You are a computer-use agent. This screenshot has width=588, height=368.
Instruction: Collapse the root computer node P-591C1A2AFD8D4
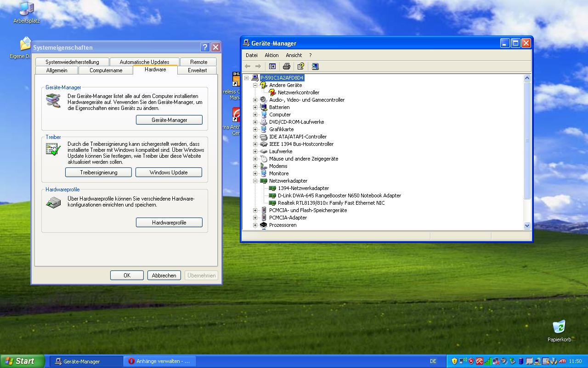(x=247, y=78)
